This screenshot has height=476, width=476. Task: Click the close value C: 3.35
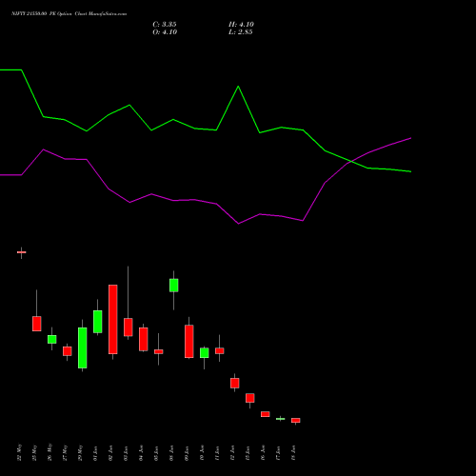[165, 25]
